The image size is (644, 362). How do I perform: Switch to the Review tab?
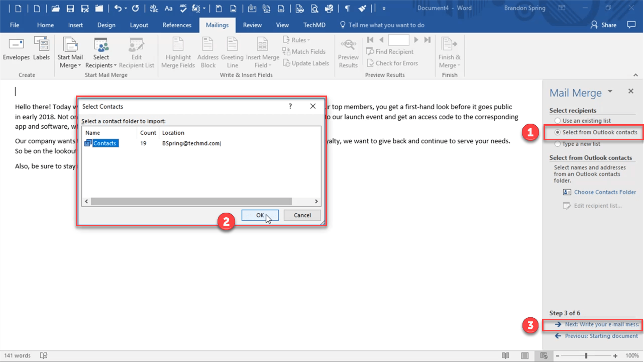coord(252,25)
